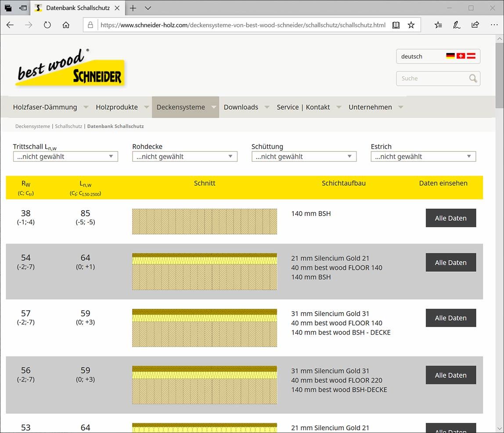Expand arrow next to Holzfaser-Dämmung
Image resolution: width=504 pixels, height=433 pixels.
tap(86, 107)
